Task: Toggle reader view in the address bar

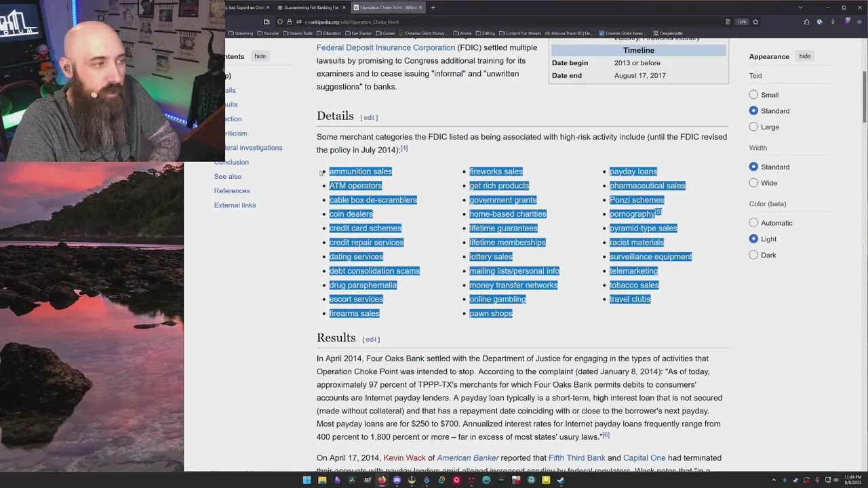Action: (x=728, y=22)
